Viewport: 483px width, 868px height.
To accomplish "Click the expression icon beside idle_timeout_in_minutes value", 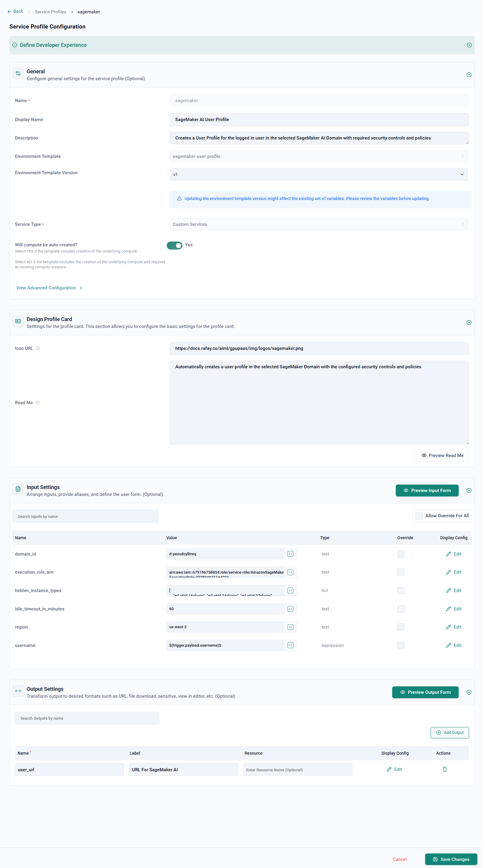I will point(290,609).
